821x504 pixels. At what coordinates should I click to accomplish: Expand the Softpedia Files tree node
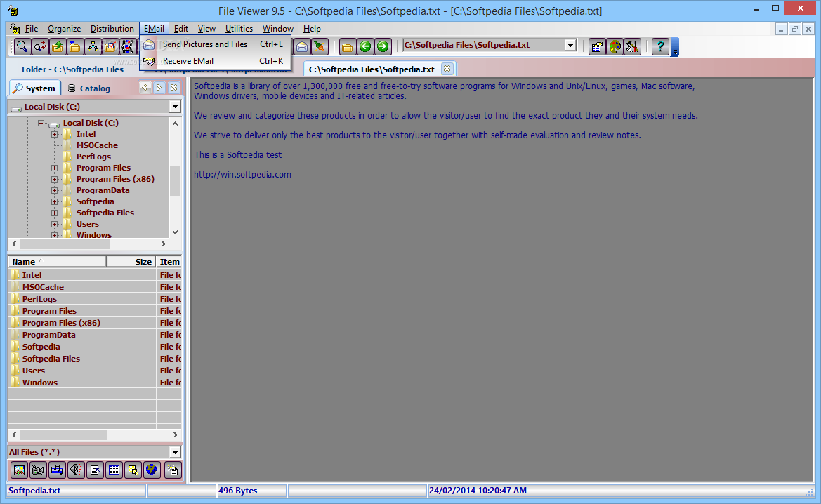54,213
